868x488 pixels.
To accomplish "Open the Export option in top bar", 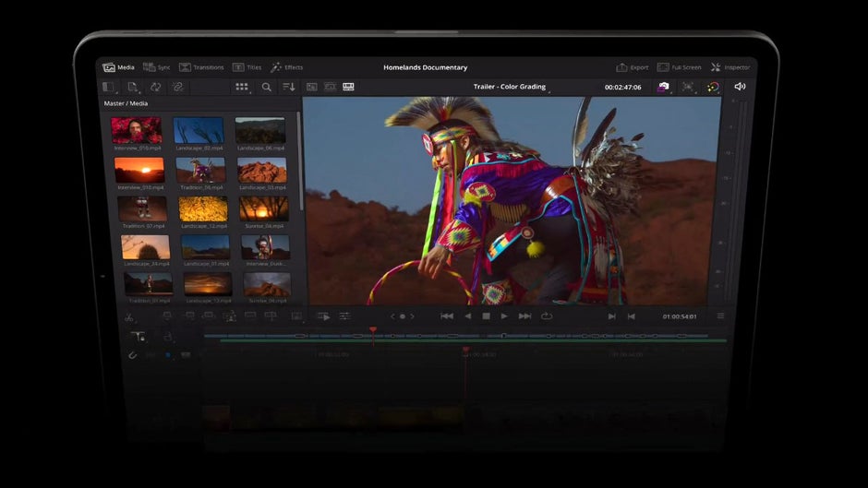I will coord(633,67).
